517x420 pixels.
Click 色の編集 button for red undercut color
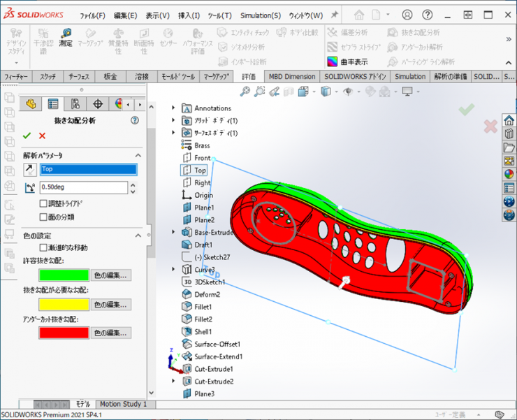[x=111, y=333]
